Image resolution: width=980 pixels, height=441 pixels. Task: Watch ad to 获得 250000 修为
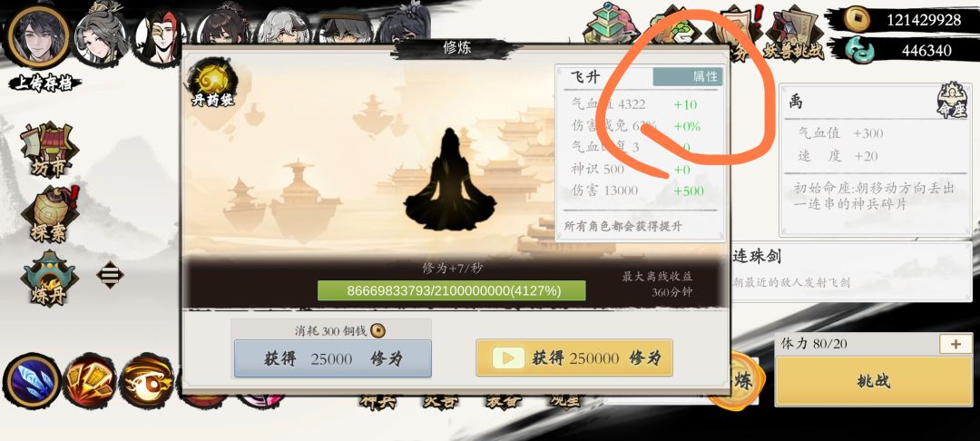pos(573,358)
